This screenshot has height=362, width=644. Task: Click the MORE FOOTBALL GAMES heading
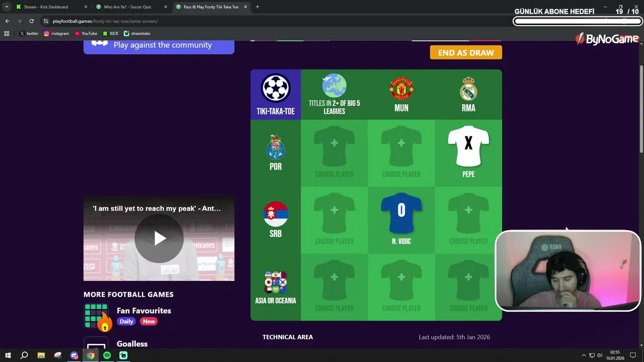pyautogui.click(x=128, y=295)
